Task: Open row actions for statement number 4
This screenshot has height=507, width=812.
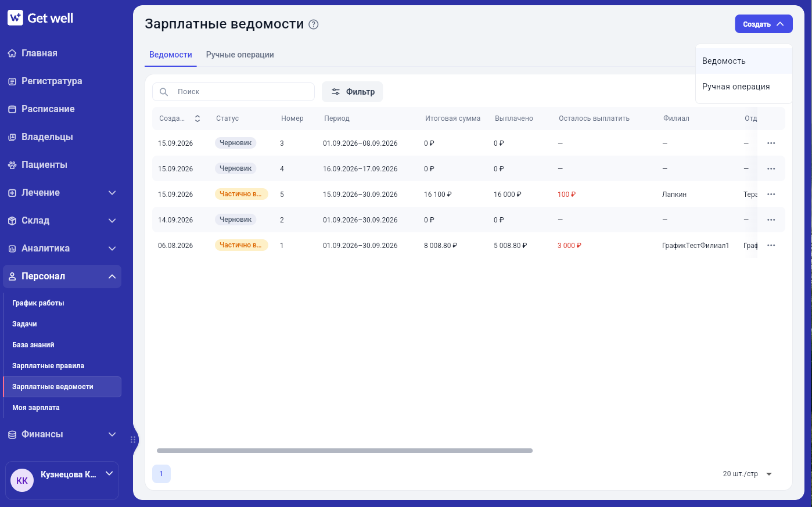Action: 771,168
